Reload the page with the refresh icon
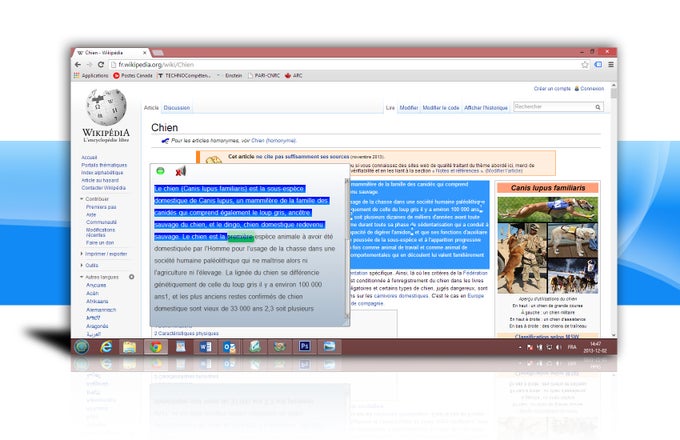 (x=101, y=65)
